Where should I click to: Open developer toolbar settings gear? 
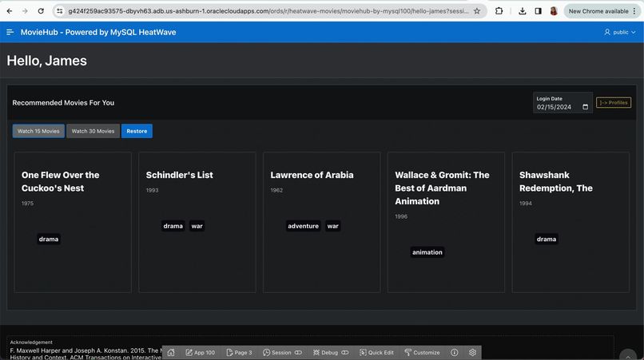pos(472,352)
